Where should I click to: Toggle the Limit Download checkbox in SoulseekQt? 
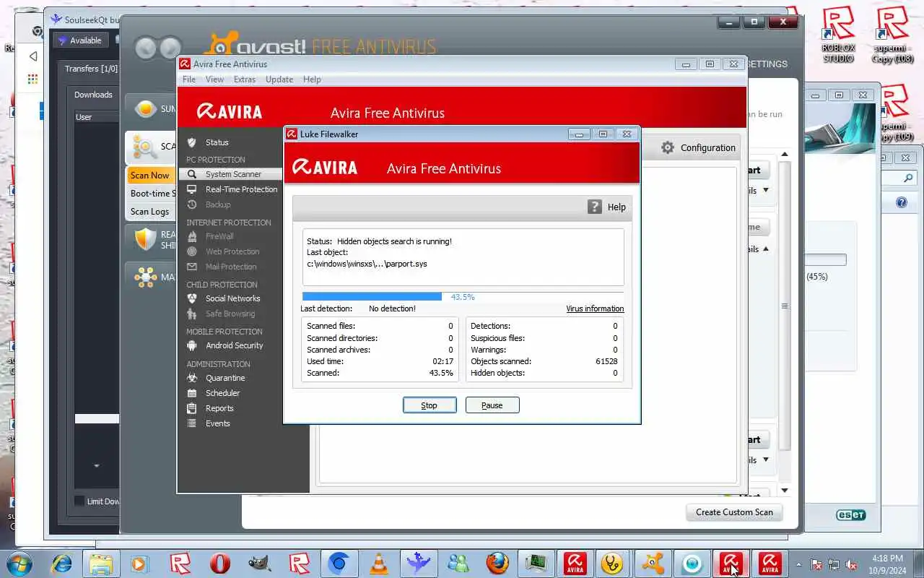[x=79, y=501]
